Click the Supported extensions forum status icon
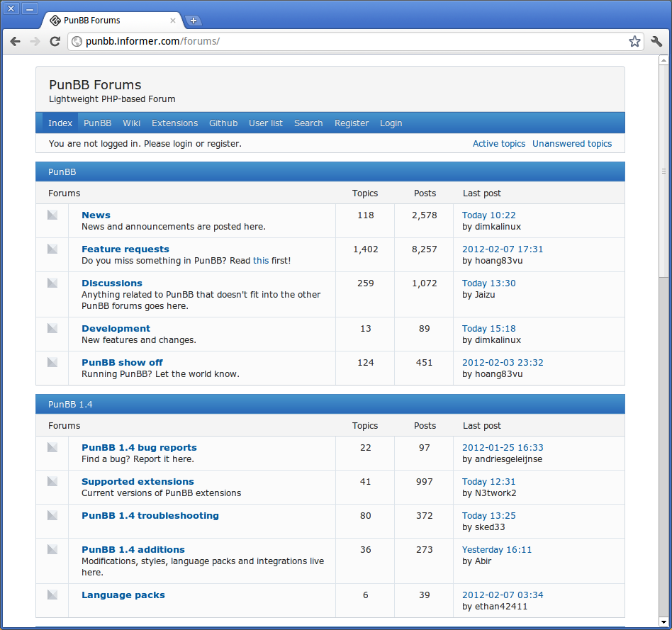 coord(52,481)
